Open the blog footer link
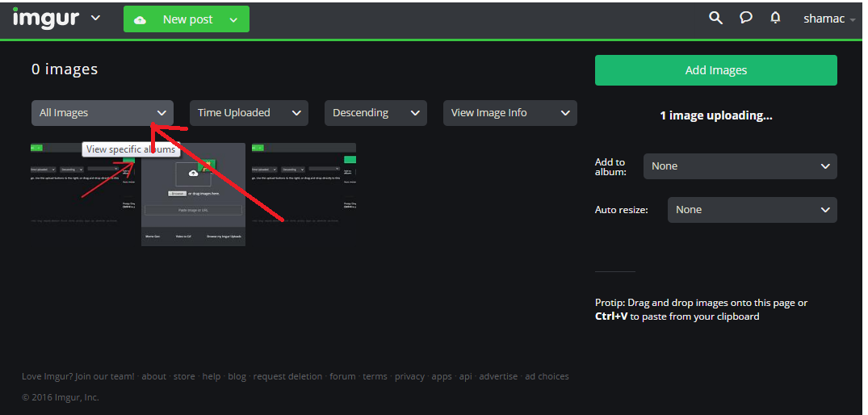Screen dimensions: 868x415 (237, 376)
